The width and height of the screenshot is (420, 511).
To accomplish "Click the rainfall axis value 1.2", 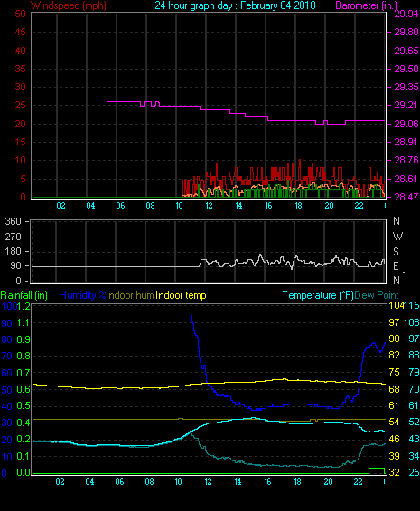I will 23,306.
